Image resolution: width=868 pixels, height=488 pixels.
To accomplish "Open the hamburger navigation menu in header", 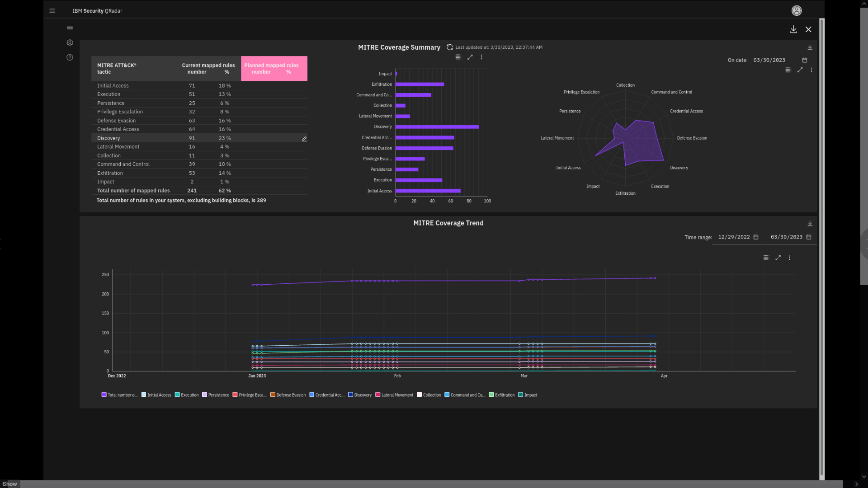I will point(52,10).
